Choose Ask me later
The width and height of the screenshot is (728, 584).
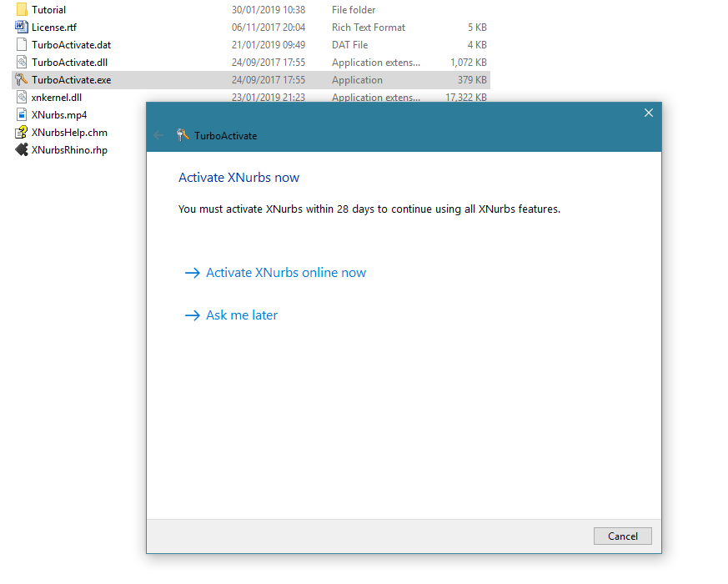(242, 315)
